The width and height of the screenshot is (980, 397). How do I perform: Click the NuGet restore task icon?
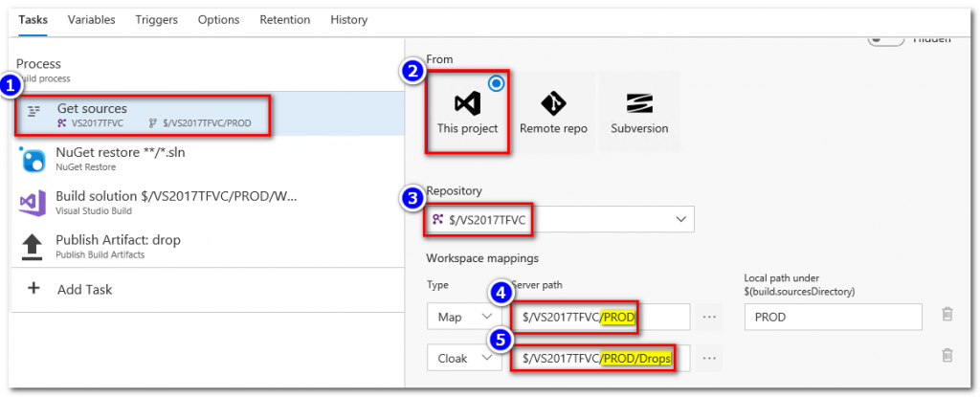(x=32, y=160)
